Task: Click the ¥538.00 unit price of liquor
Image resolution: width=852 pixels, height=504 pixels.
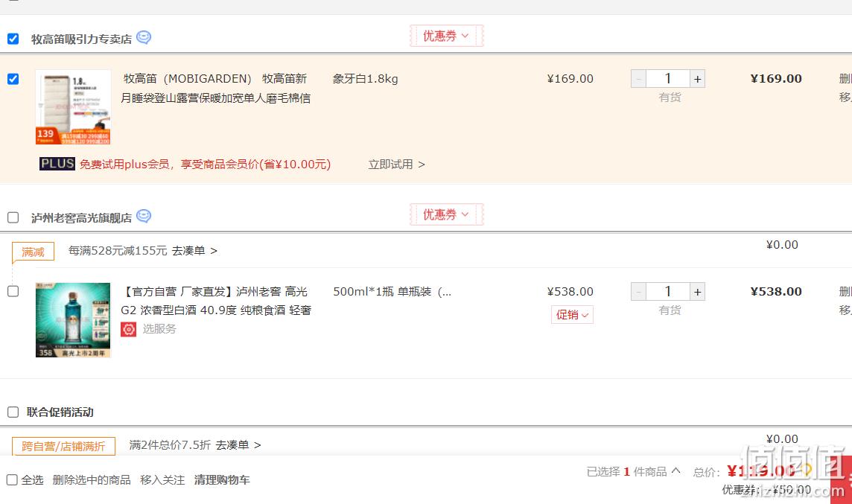Action: click(570, 292)
